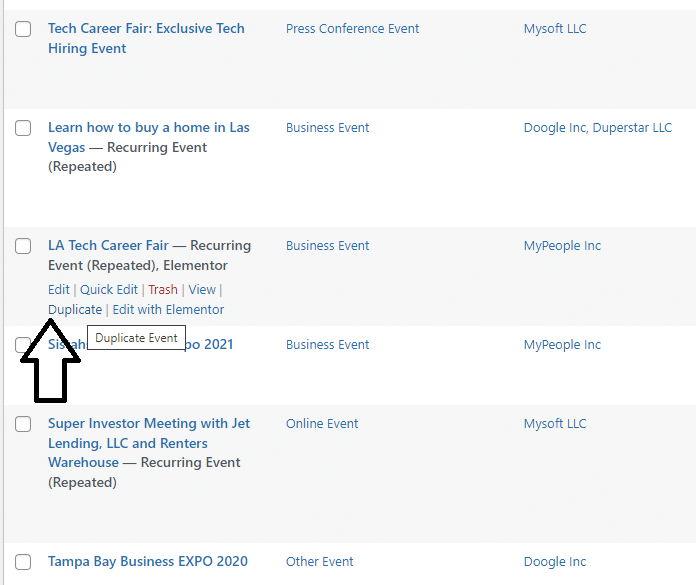Viewport: 696px width, 585px height.
Task: Select checkbox for Las Vegas home event
Action: [23, 129]
